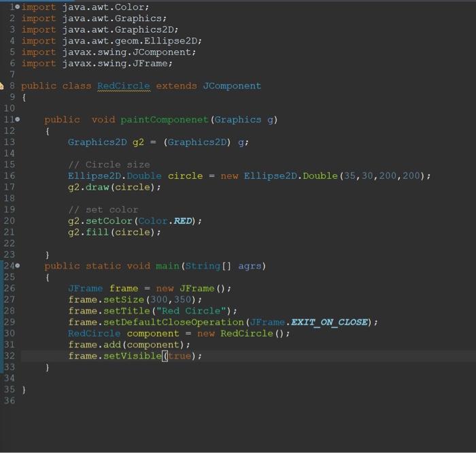476x453 pixels.
Task: Collapse the import block fold marker at line 1
Action: pos(18,7)
